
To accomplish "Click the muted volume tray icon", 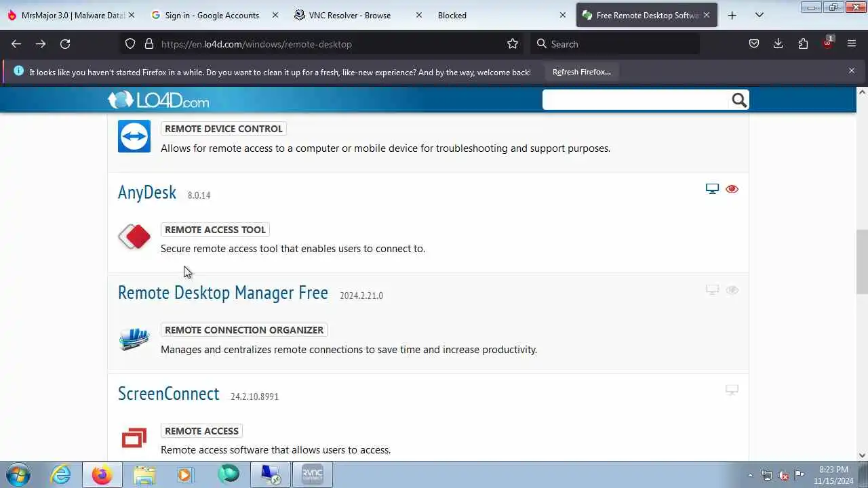I will pyautogui.click(x=783, y=475).
